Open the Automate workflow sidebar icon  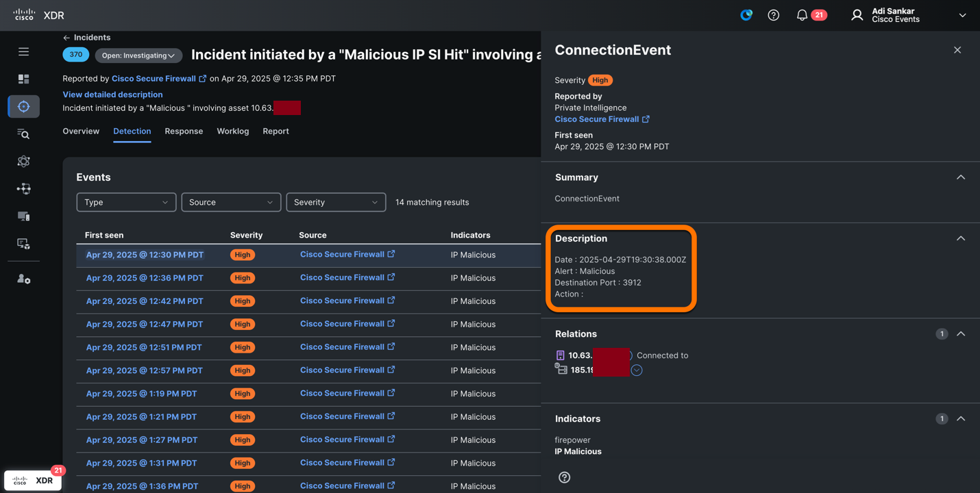(23, 189)
